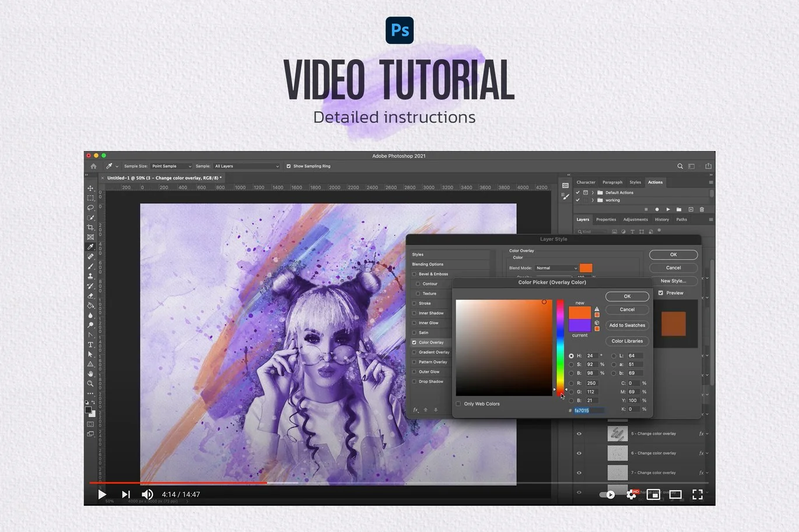Delete action using trash icon
This screenshot has width=799, height=532.
[x=702, y=209]
